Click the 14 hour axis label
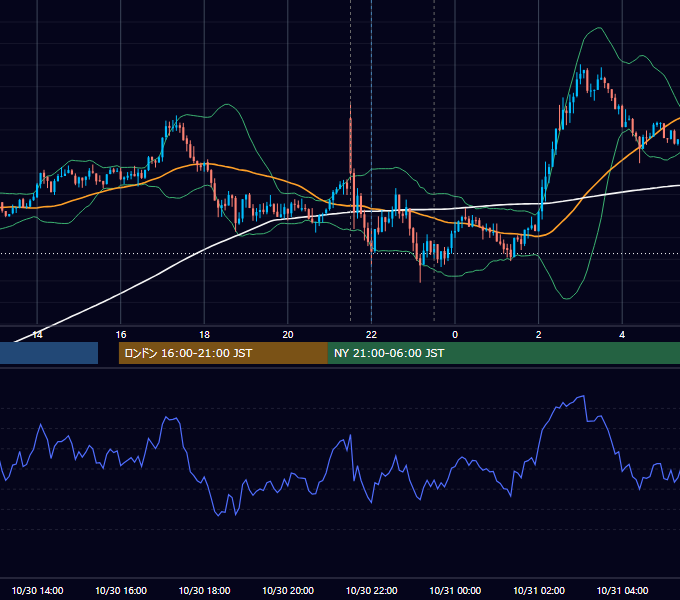Viewport: 680px width, 600px height. 37,335
